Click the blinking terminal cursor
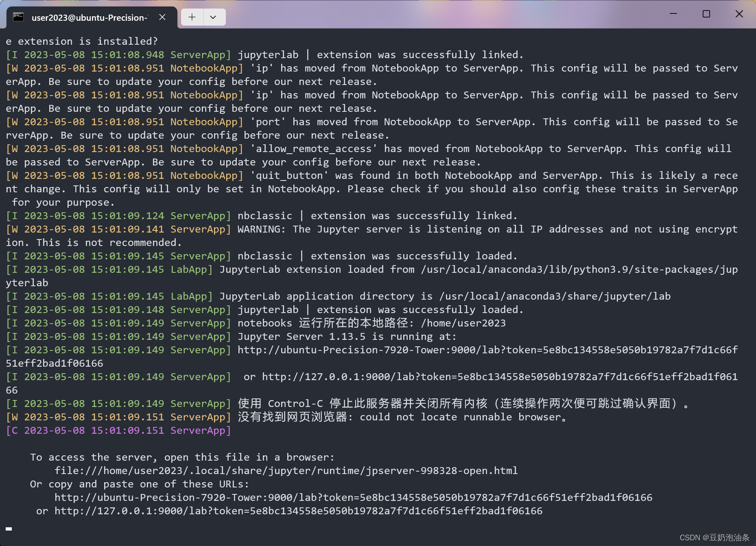 coord(9,529)
